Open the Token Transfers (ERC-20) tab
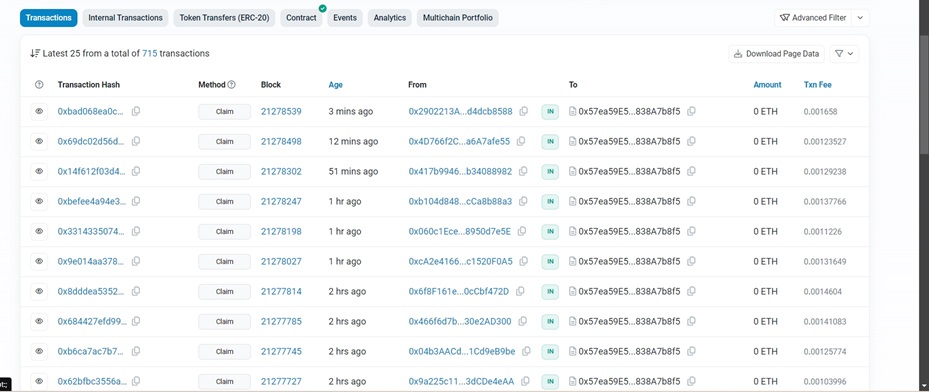Viewport: 929px width, 392px height. click(225, 18)
